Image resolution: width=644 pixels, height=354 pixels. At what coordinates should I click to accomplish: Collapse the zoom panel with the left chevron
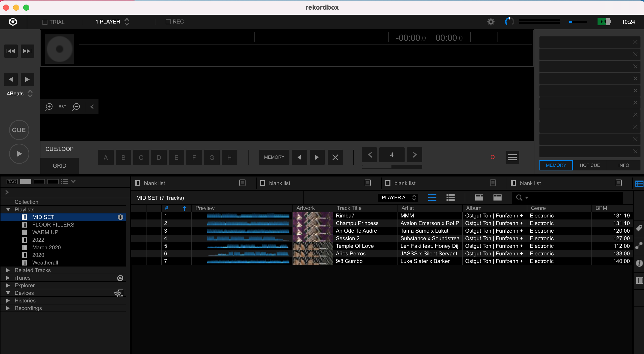point(92,107)
